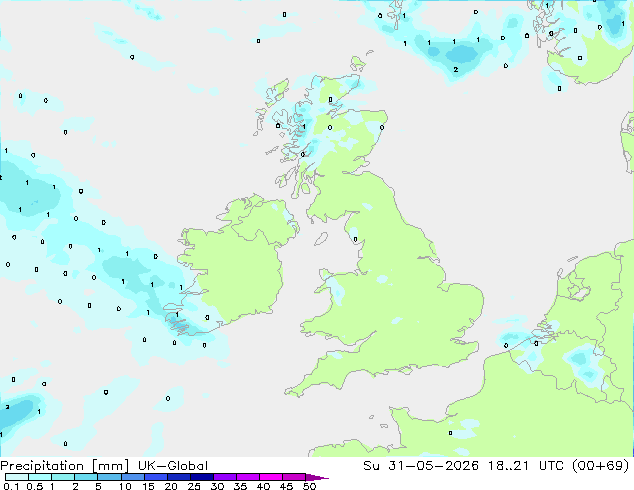Select the '35' legend scale label
This screenshot has height=490, width=634.
[x=240, y=486]
